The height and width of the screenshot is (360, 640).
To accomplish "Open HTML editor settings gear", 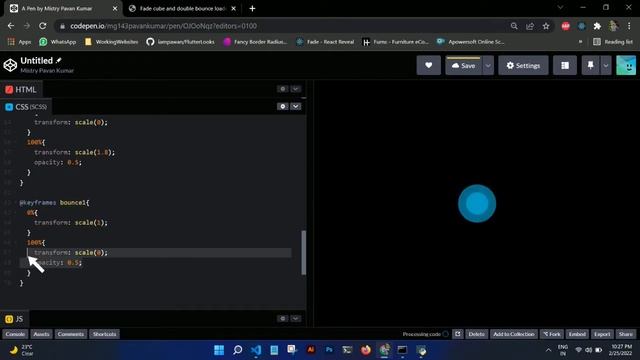I will click(x=282, y=89).
